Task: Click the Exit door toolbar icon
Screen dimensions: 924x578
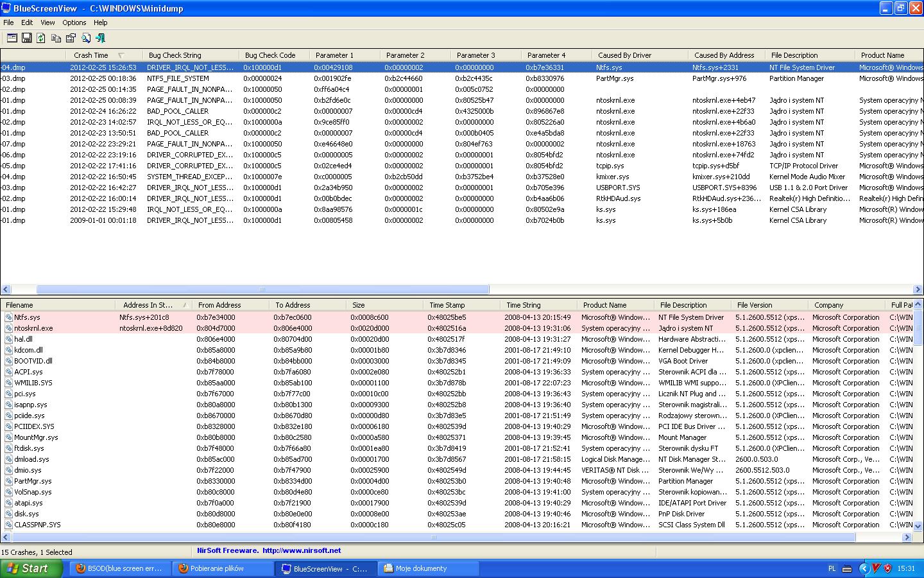Action: [100, 38]
